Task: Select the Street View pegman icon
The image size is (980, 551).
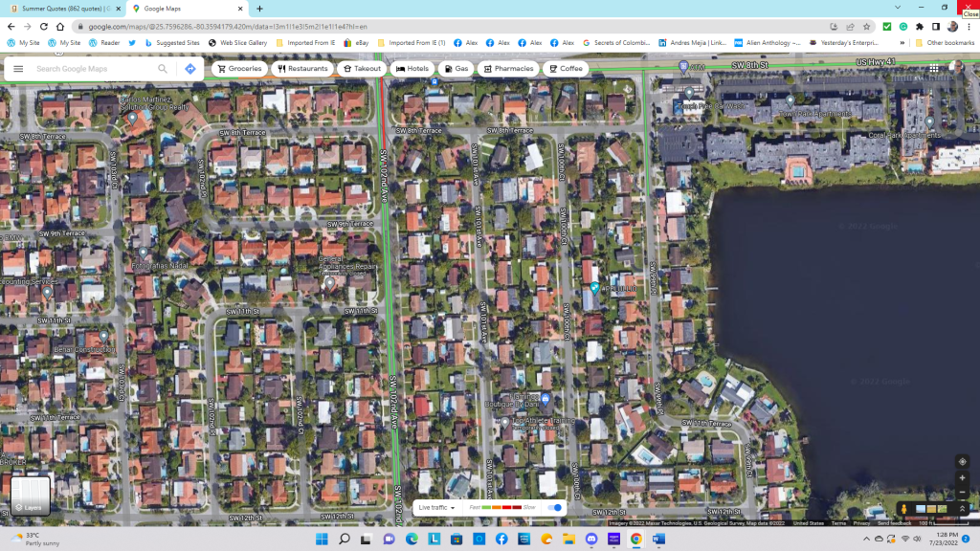Action: [903, 508]
